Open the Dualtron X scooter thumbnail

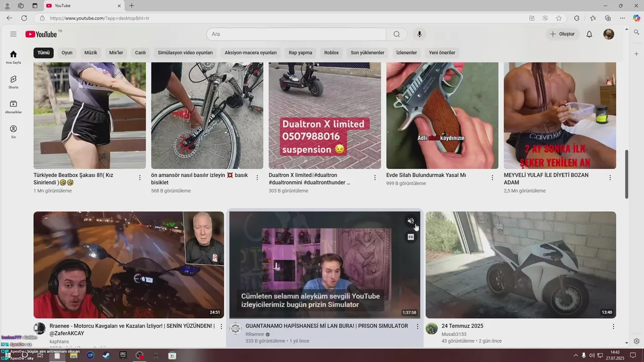[x=325, y=116]
